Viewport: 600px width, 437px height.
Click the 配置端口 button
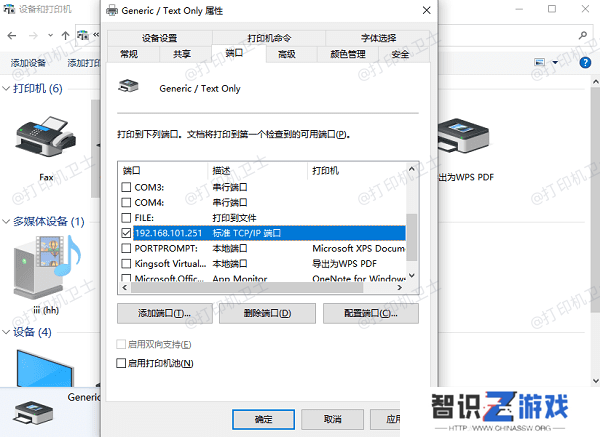pos(371,313)
